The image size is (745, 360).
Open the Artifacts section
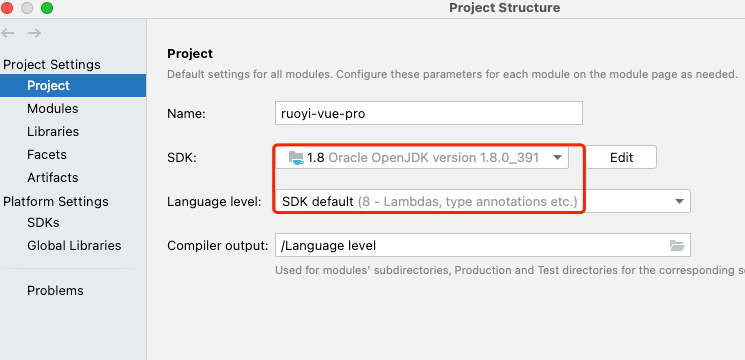pos(53,178)
